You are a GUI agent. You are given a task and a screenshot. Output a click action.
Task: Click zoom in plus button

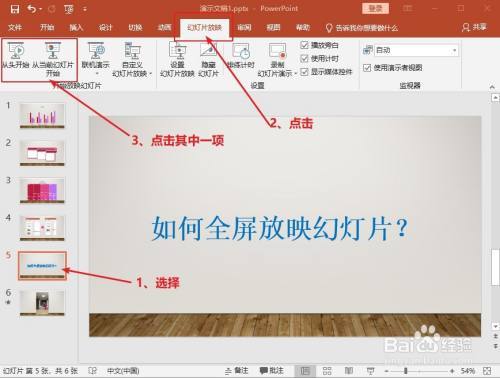point(452,371)
